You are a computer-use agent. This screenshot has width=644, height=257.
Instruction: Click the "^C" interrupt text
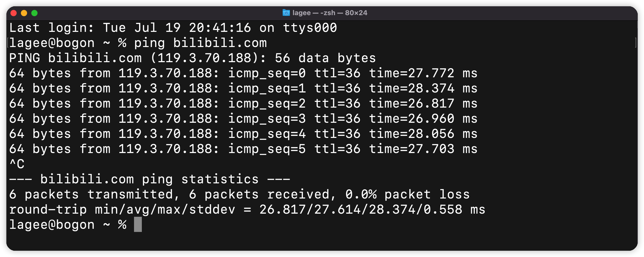[x=17, y=164]
